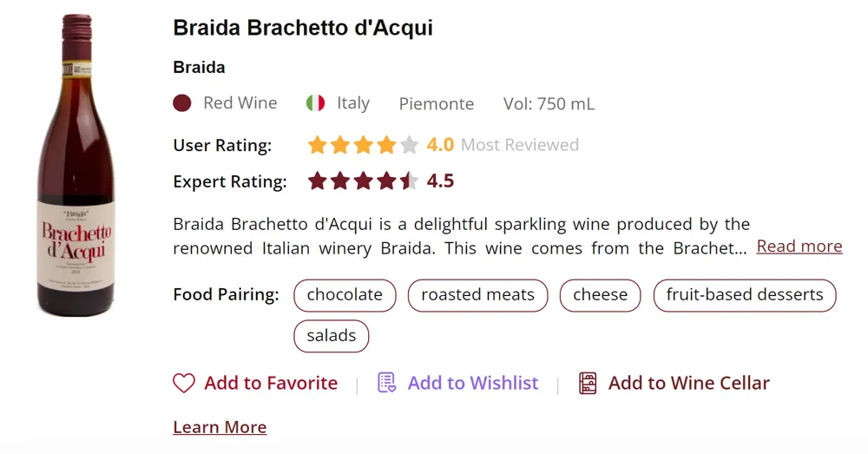Open the Learn More link
Viewport: 868px width, 454px height.
[x=220, y=427]
